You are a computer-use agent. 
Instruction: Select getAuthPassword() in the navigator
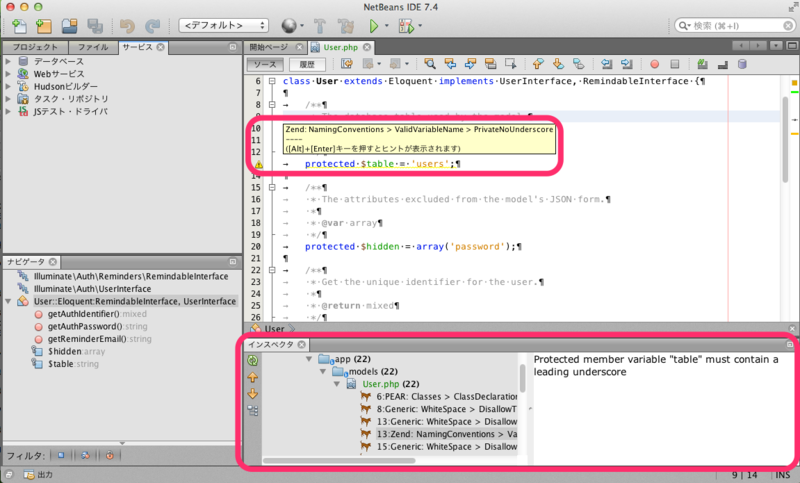[x=97, y=326]
